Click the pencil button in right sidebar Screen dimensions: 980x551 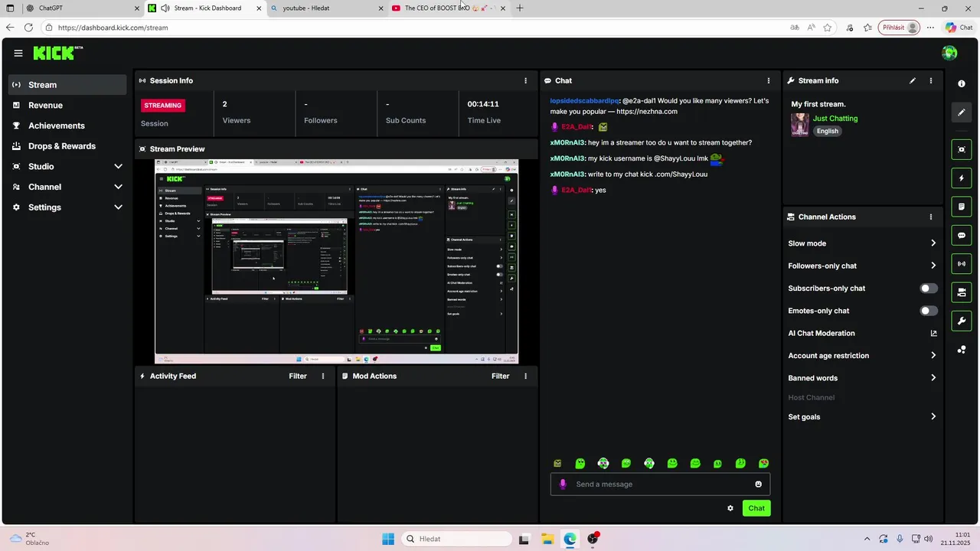(x=962, y=112)
